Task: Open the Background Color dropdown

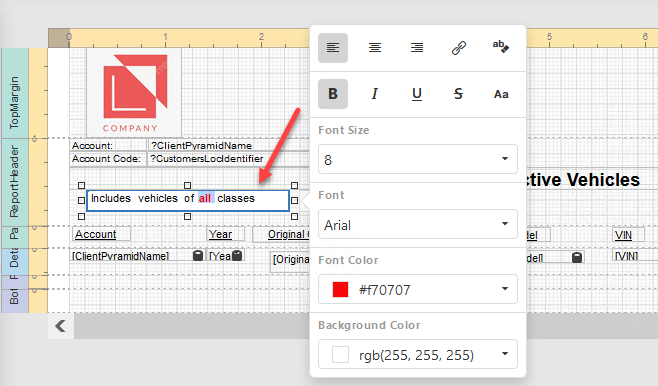Action: [418, 354]
